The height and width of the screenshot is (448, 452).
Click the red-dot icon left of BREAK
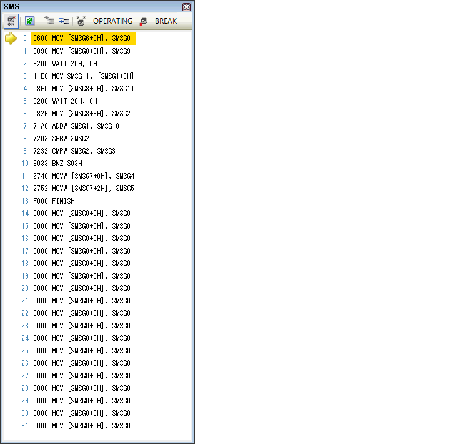tap(143, 21)
